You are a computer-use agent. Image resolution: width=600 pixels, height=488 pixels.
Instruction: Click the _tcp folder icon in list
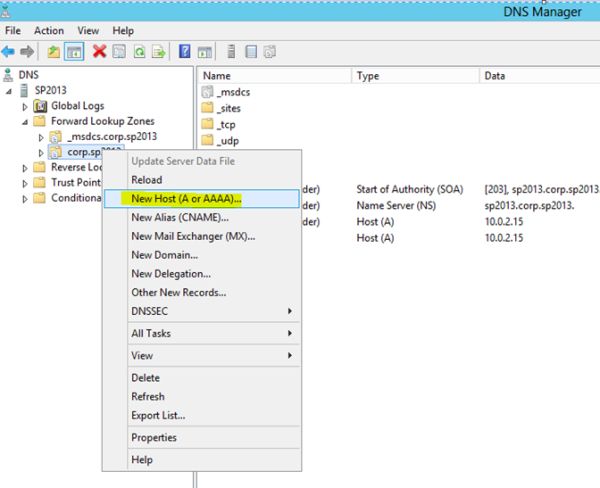207,124
